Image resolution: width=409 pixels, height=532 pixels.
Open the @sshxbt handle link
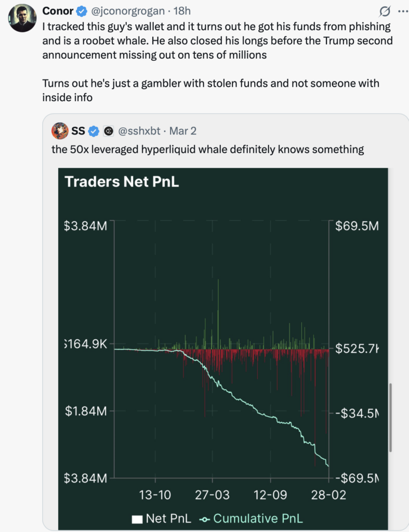tap(141, 131)
